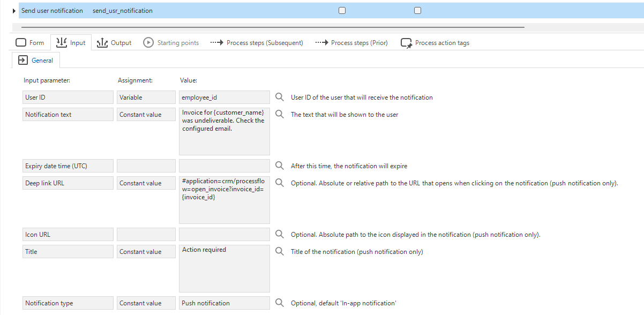Open the Assignment dropdown for Expiry date time

click(x=146, y=166)
